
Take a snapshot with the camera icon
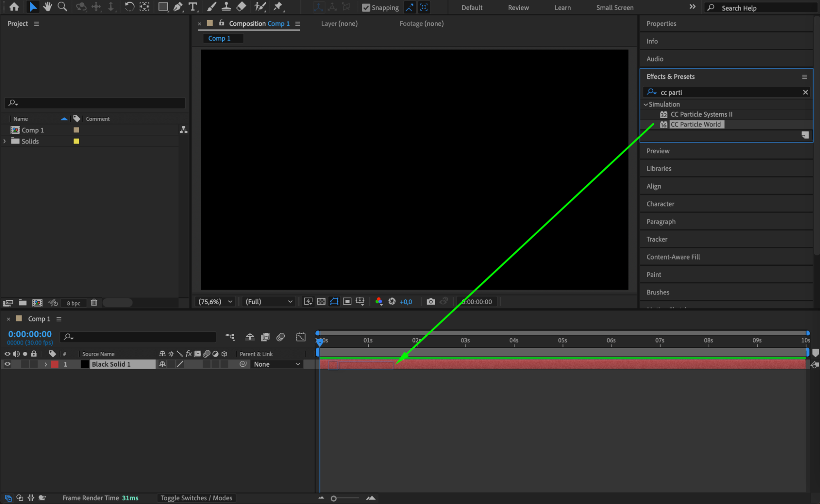coord(430,301)
